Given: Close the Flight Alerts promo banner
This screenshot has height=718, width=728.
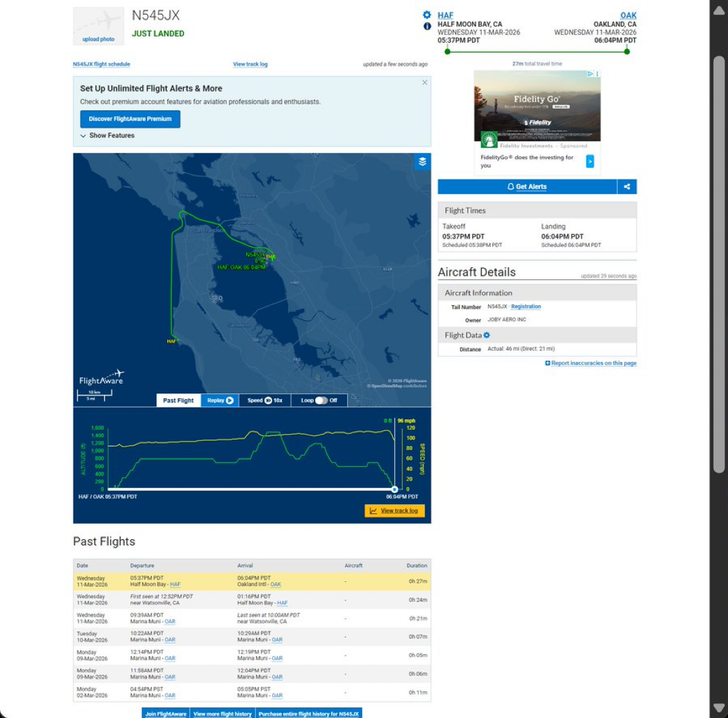Looking at the screenshot, I should pos(424,83).
